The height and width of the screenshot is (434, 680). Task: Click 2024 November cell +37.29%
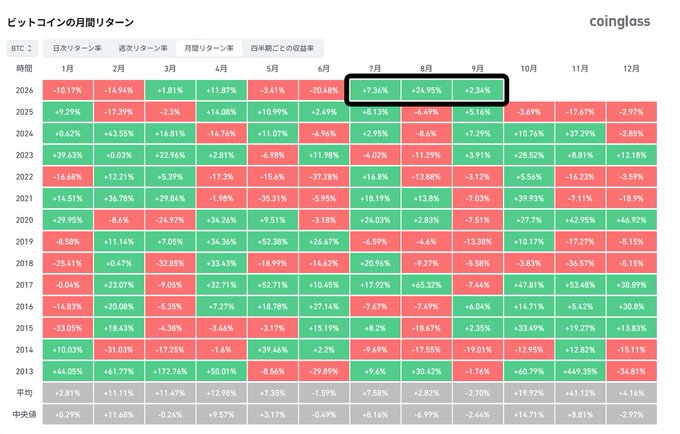580,134
